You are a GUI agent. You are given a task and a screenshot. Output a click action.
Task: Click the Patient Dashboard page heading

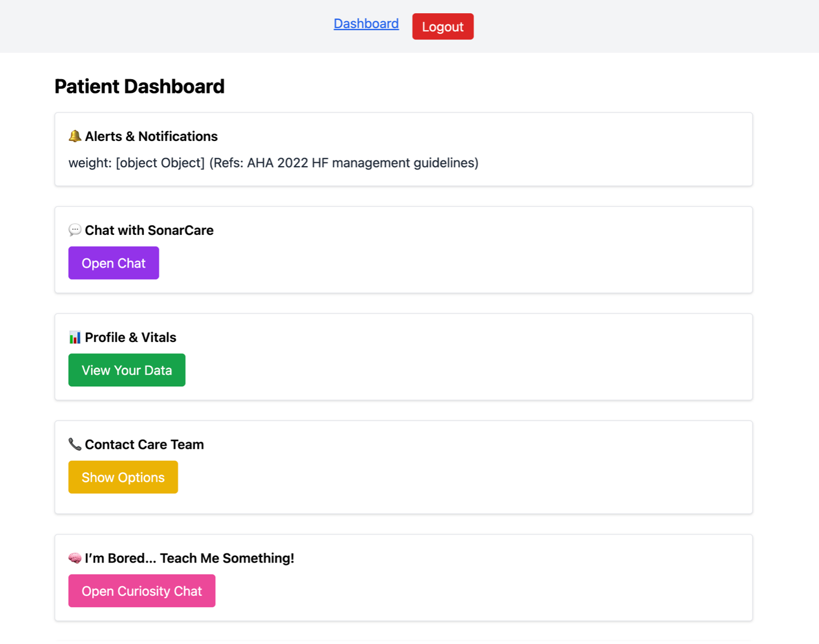[x=139, y=87]
